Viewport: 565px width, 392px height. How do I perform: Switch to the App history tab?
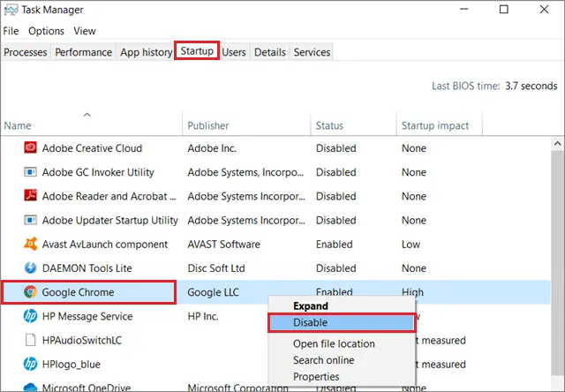coord(146,52)
